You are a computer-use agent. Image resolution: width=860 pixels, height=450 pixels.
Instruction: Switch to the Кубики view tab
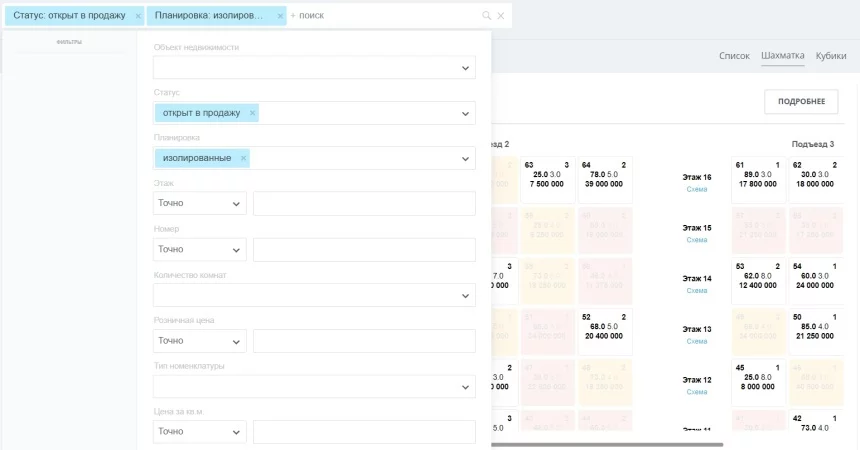[830, 55]
